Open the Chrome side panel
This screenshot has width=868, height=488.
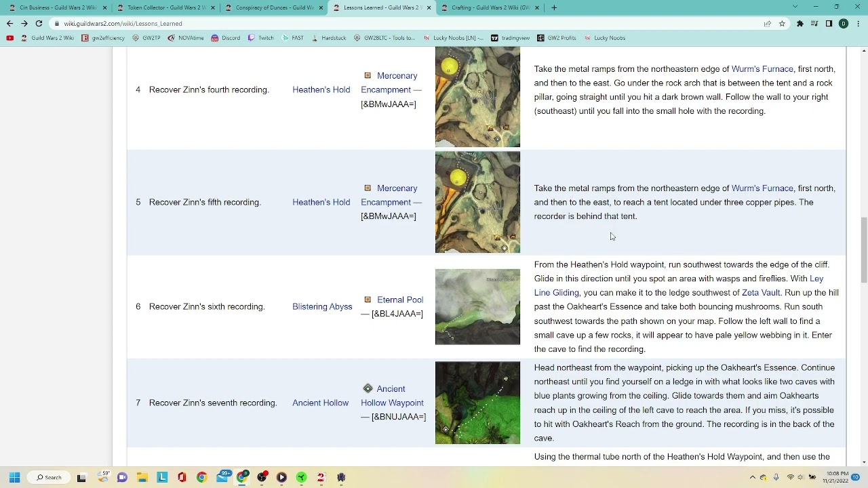[x=829, y=24]
